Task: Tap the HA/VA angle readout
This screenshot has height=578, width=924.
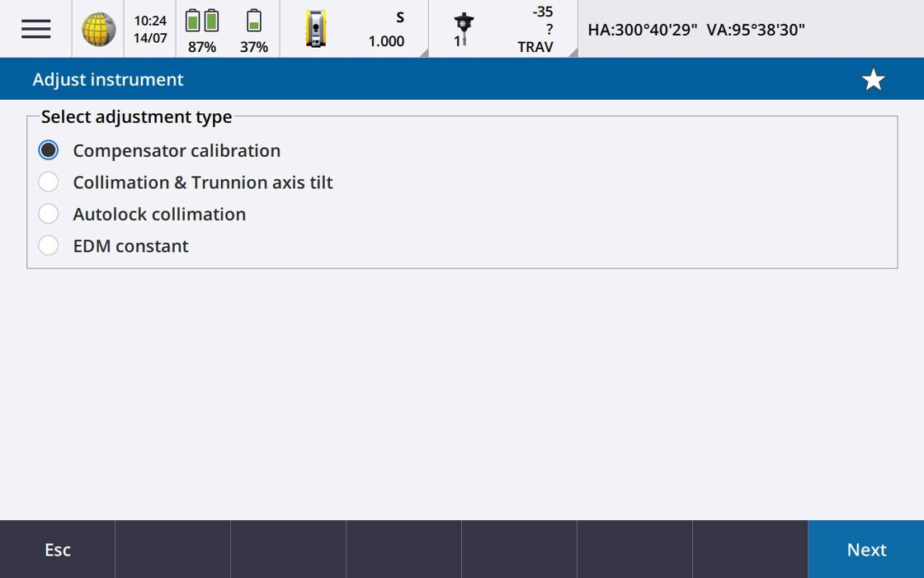Action: [x=696, y=30]
